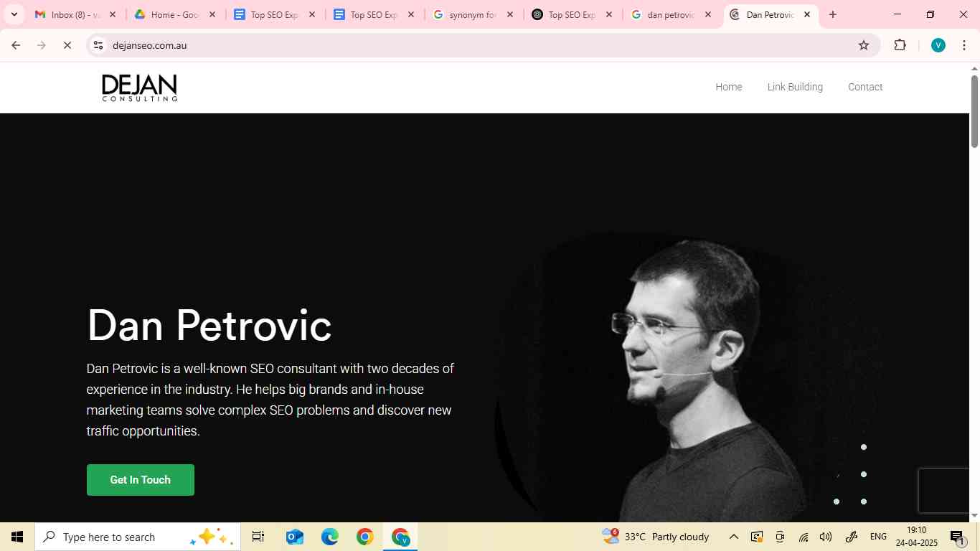Bookmark this page using the star icon
Screen dimensions: 980x551
(x=863, y=44)
